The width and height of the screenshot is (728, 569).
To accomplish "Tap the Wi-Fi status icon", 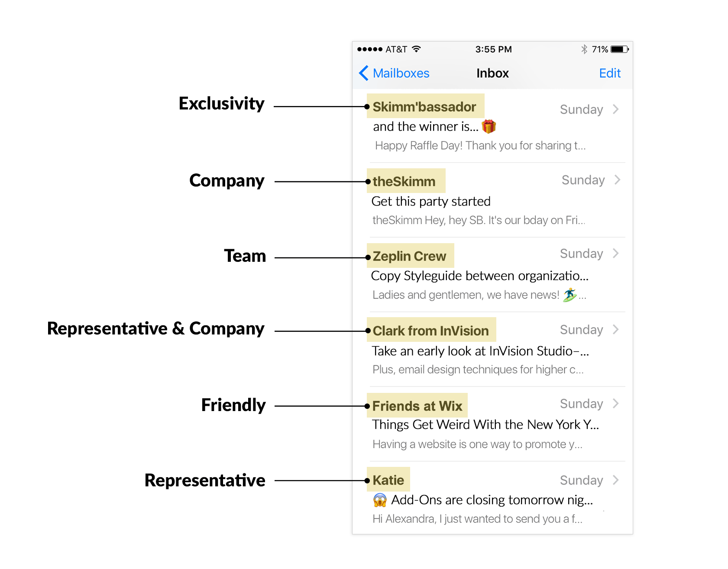I will (x=416, y=49).
